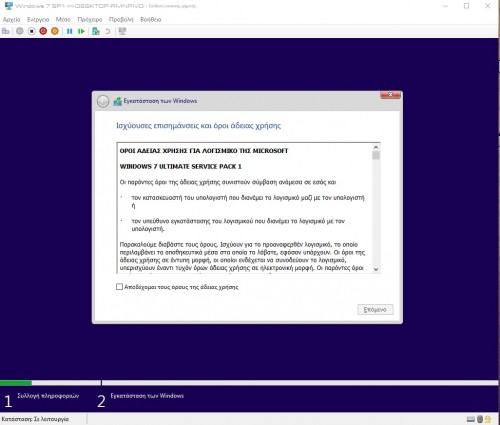Click the black Turn Off VM icon
The height and width of the screenshot is (425, 500).
[32, 31]
